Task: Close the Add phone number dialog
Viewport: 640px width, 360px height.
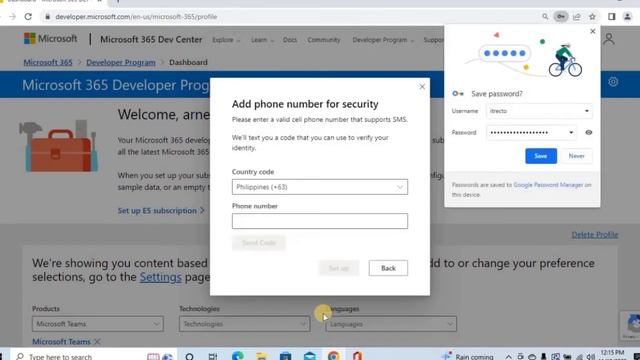Action: pyautogui.click(x=422, y=87)
